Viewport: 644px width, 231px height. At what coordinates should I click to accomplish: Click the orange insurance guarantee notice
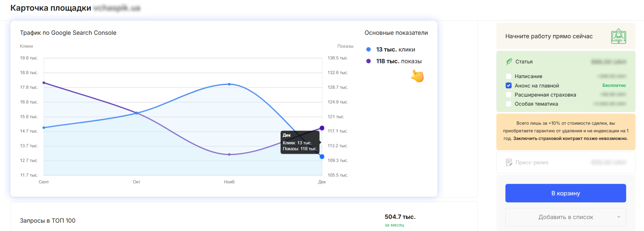pos(566,132)
